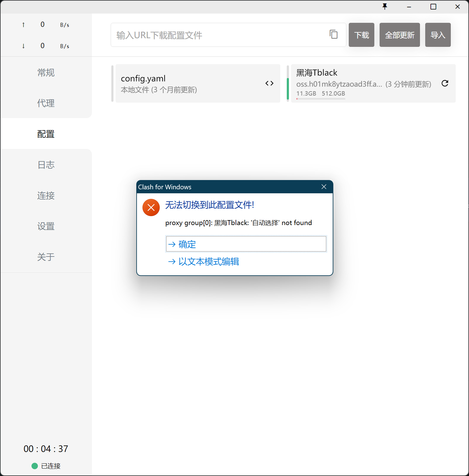Open the 日志 logs tab
This screenshot has height=476, width=469.
click(46, 165)
